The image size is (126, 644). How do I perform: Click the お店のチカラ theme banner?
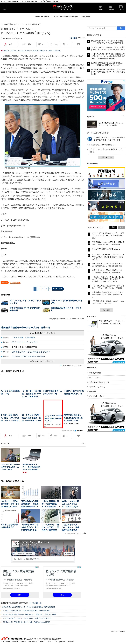(x=106, y=184)
